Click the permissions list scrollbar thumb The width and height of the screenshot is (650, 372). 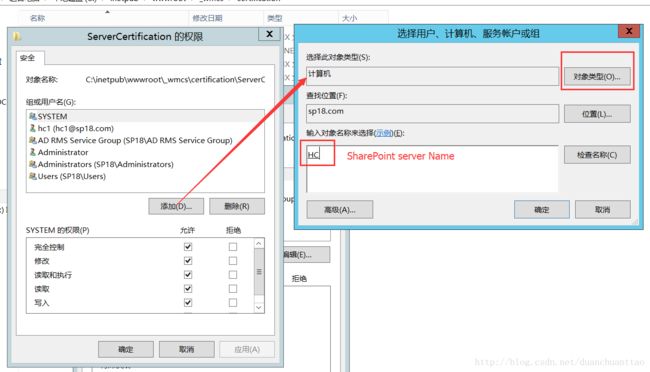[x=259, y=272]
